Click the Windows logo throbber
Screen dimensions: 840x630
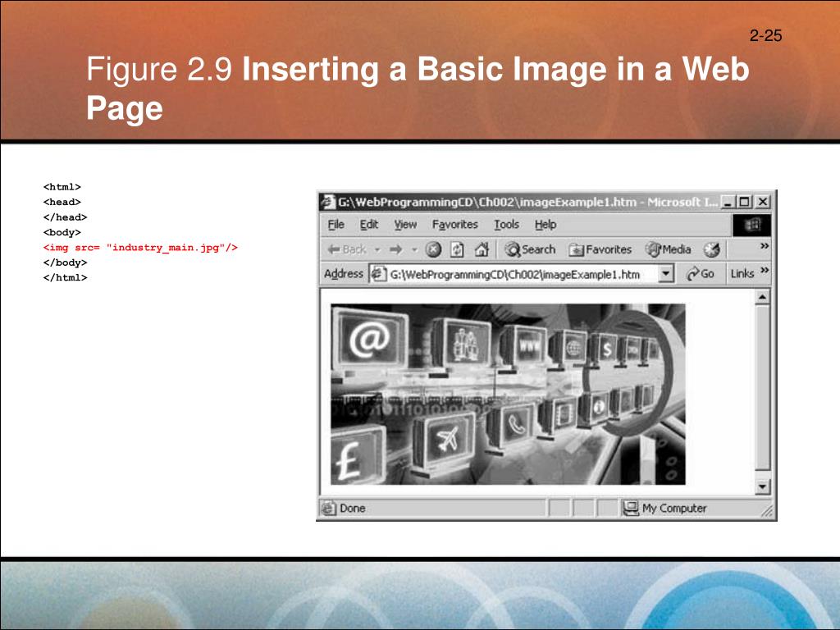[x=751, y=225]
